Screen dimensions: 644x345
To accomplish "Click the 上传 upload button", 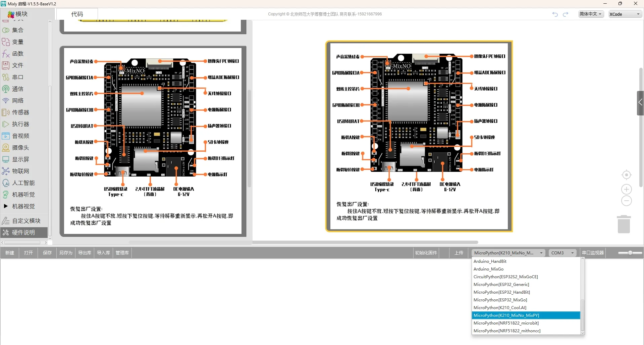I will tap(459, 253).
